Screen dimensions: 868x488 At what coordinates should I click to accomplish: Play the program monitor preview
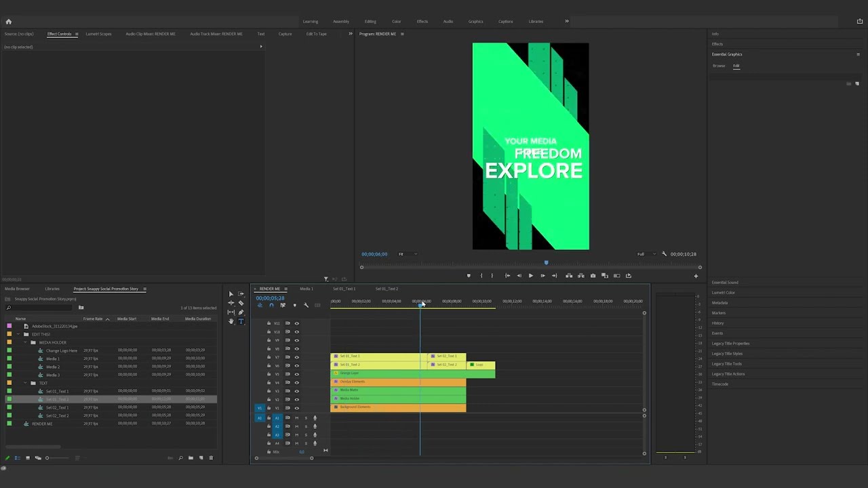tap(530, 276)
